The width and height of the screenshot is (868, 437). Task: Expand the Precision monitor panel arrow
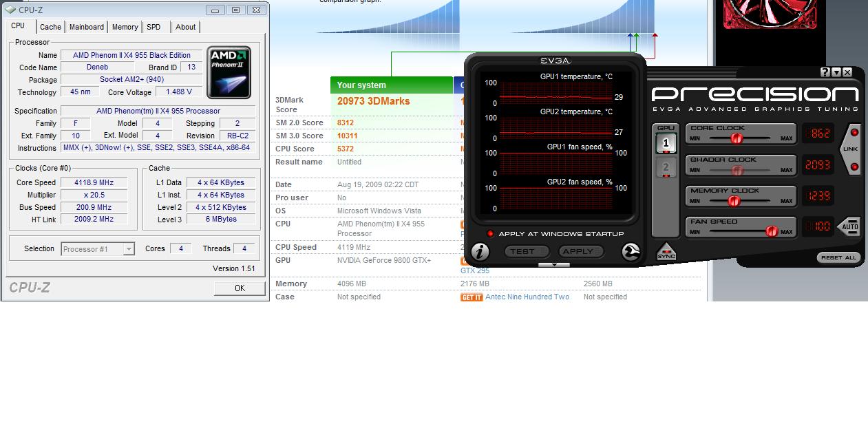tap(554, 264)
